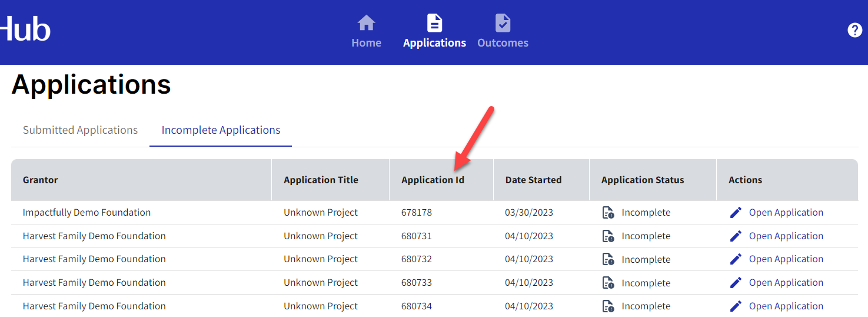The image size is (868, 317).
Task: Click the Application Id column header
Action: pyautogui.click(x=433, y=180)
